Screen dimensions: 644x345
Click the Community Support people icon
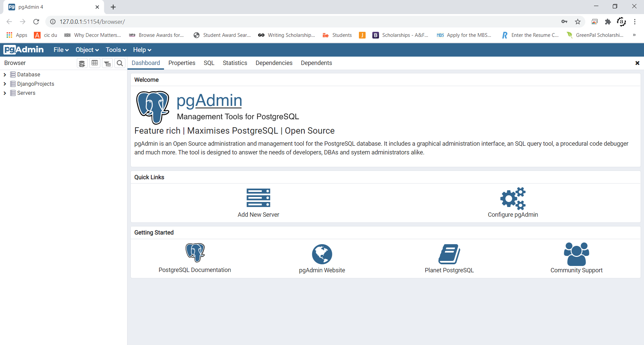577,254
